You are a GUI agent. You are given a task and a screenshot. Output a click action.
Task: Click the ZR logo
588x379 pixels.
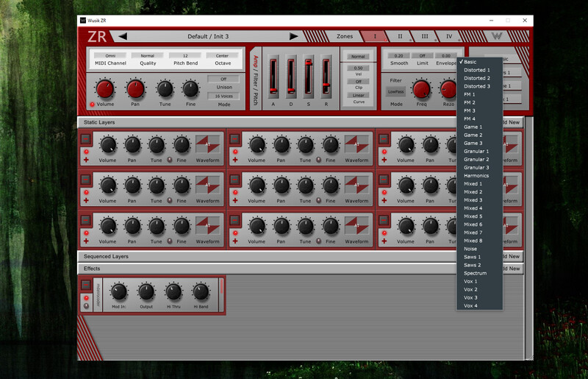coord(97,37)
